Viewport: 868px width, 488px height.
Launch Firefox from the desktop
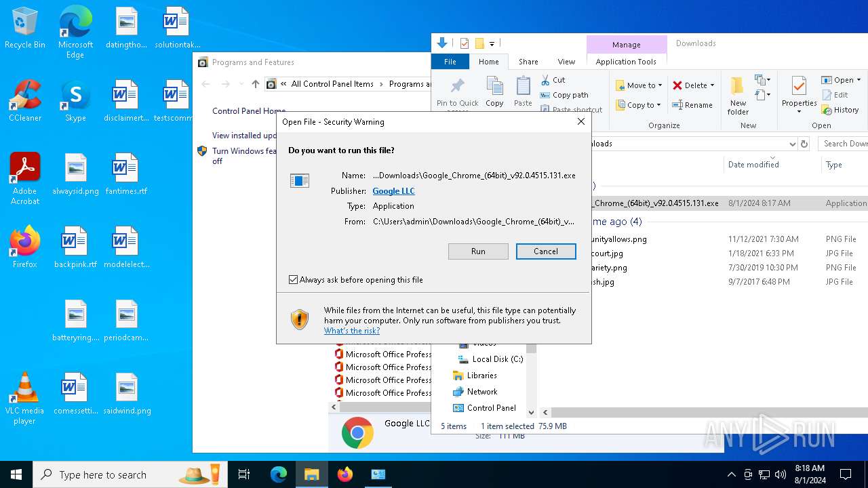[25, 248]
